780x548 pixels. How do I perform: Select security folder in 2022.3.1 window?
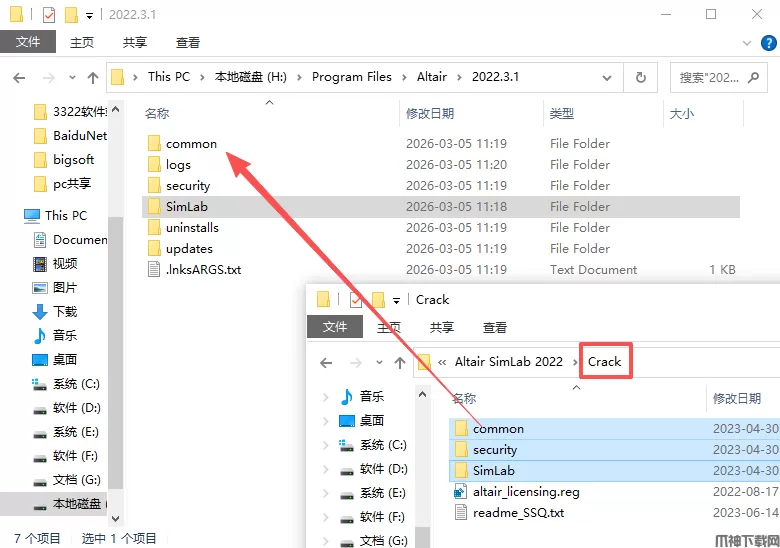tap(188, 185)
